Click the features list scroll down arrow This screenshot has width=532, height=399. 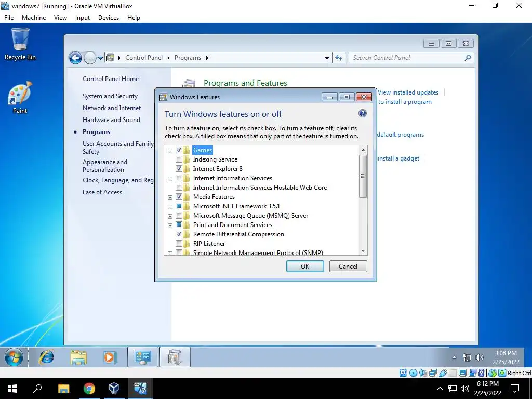coord(363,251)
